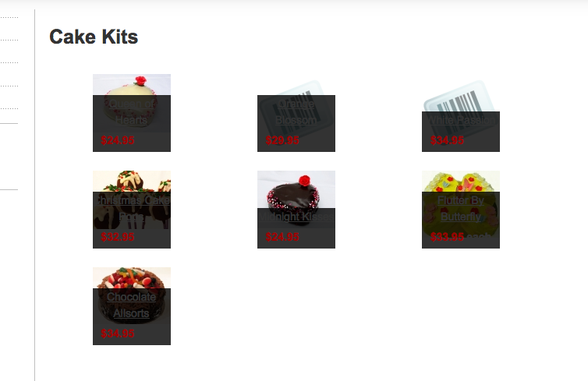This screenshot has height=381, width=588.
Task: Open the Chocolate Allsorts product link
Action: point(131,305)
